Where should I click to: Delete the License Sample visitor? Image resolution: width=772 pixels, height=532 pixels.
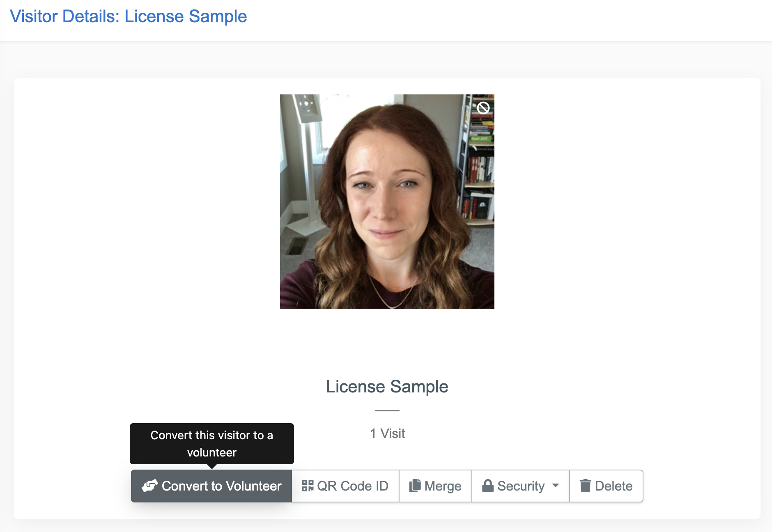pyautogui.click(x=606, y=486)
